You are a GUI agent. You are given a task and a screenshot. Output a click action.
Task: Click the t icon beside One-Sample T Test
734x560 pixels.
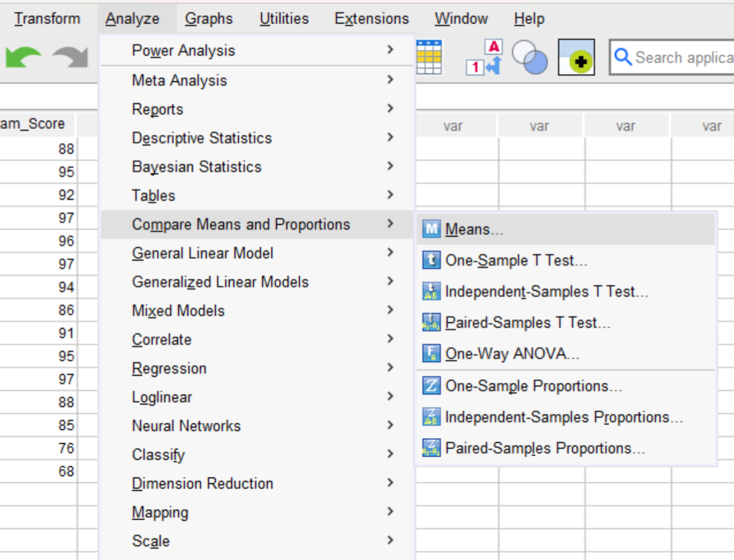(x=430, y=260)
